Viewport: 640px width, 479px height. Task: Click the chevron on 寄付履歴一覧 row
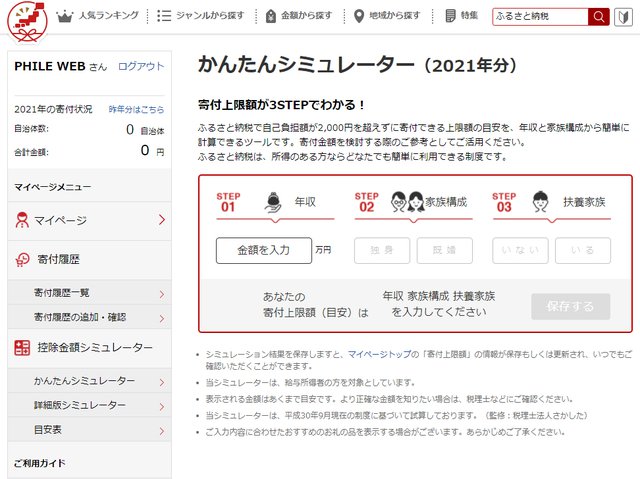click(162, 294)
